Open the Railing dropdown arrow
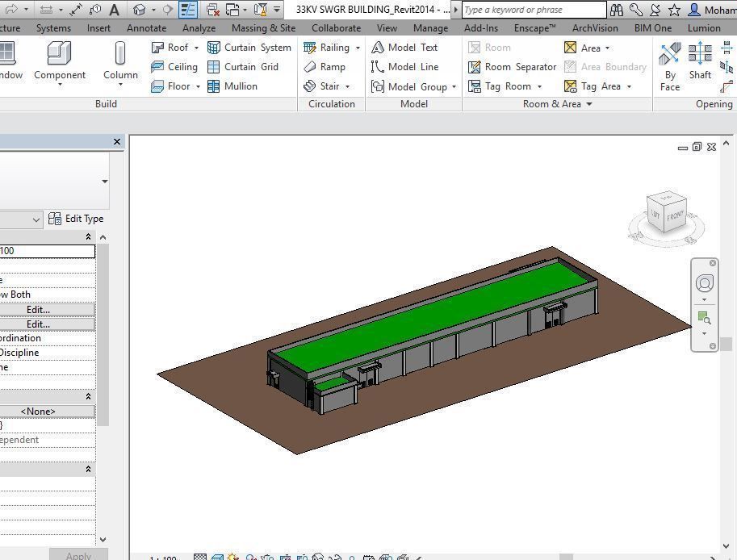Image resolution: width=737 pixels, height=560 pixels. click(x=358, y=48)
